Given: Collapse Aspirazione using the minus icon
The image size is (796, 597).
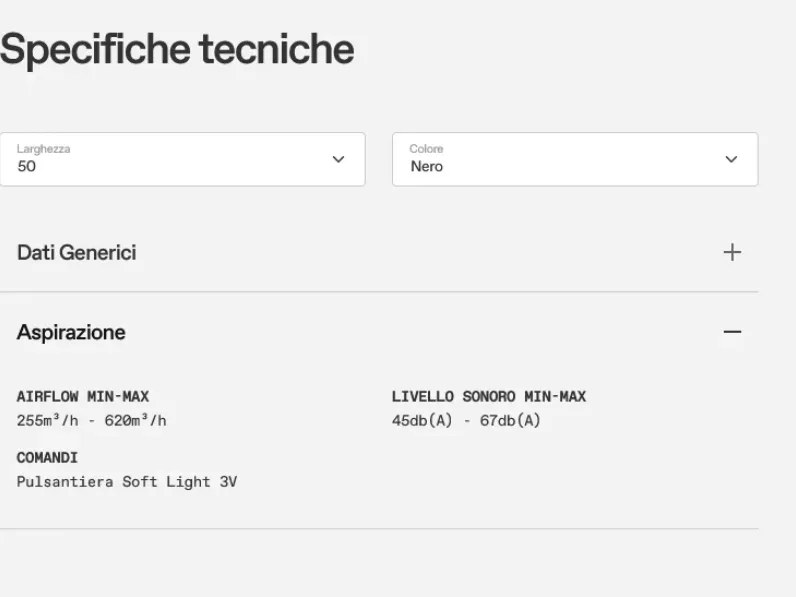Looking at the screenshot, I should coord(732,332).
